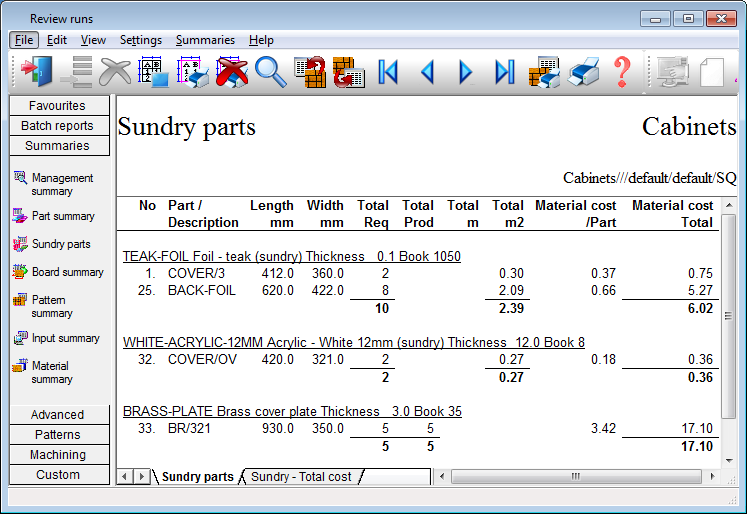747x514 pixels.
Task: Expand the Advanced section
Action: click(57, 415)
